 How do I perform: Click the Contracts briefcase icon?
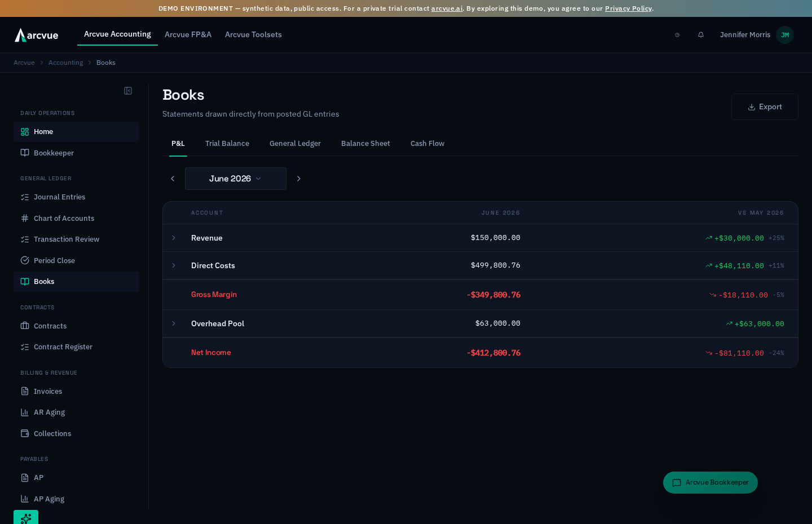[x=25, y=326]
